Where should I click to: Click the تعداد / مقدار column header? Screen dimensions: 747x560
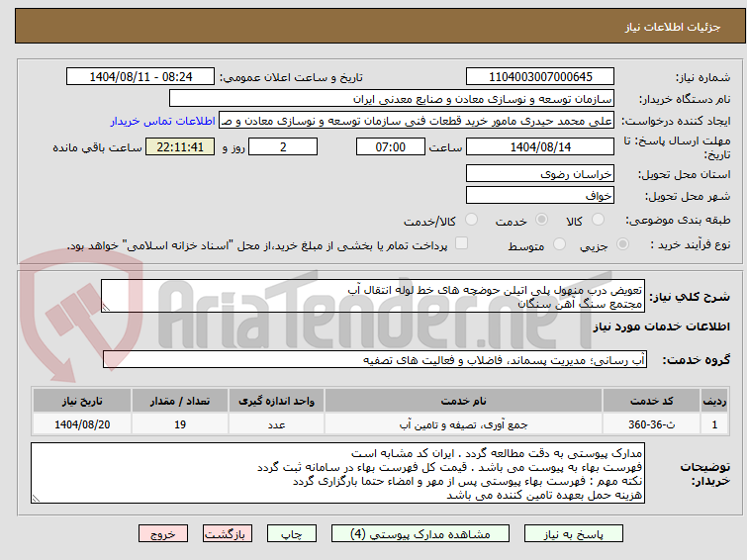pos(180,401)
